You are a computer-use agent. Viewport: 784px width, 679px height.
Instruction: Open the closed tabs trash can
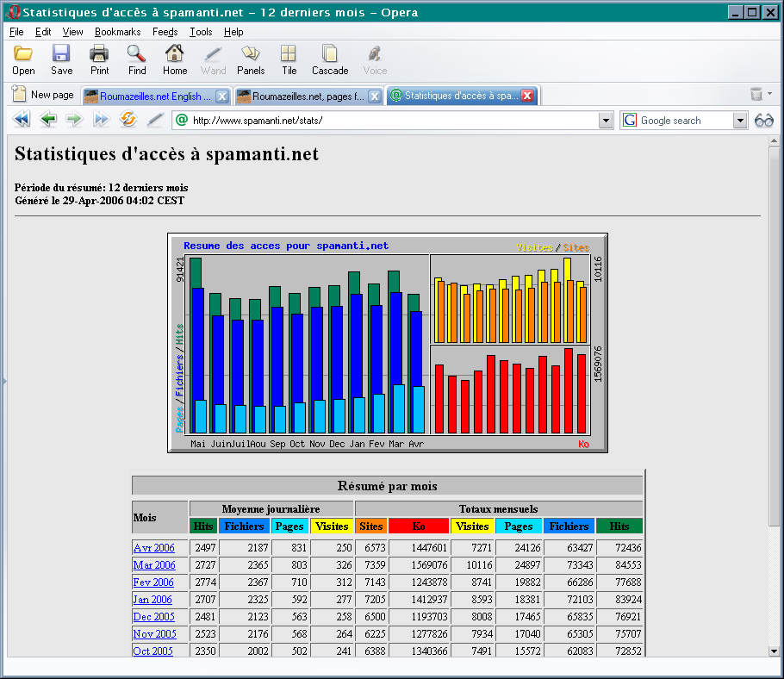point(756,94)
